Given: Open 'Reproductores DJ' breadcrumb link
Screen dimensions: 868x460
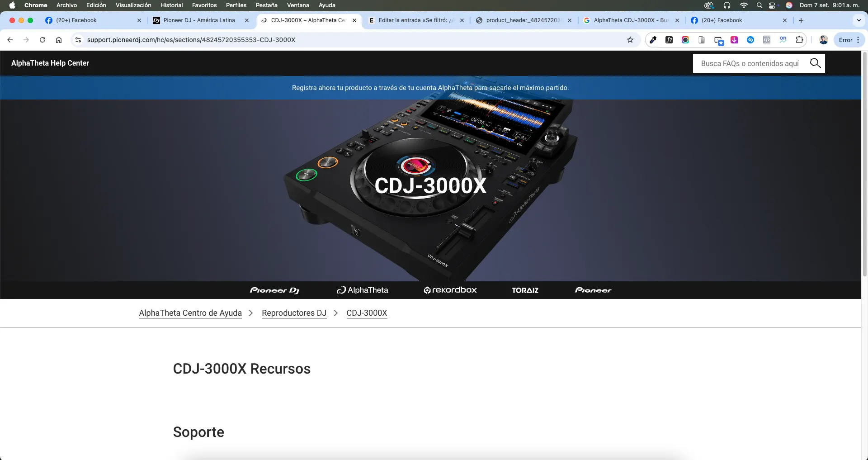Looking at the screenshot, I should [294, 313].
